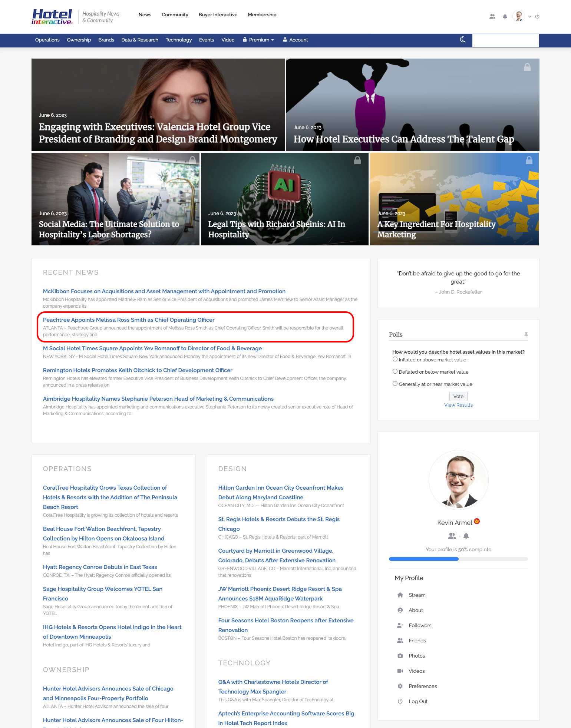The height and width of the screenshot is (728, 571).
Task: Open the Account menu item
Action: click(296, 40)
